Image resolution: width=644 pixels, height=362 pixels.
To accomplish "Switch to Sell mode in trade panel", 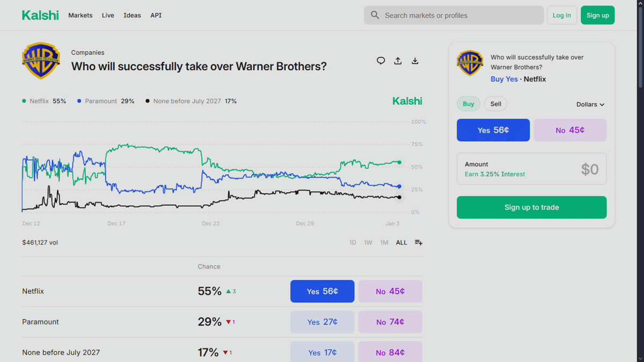I will coord(496,104).
